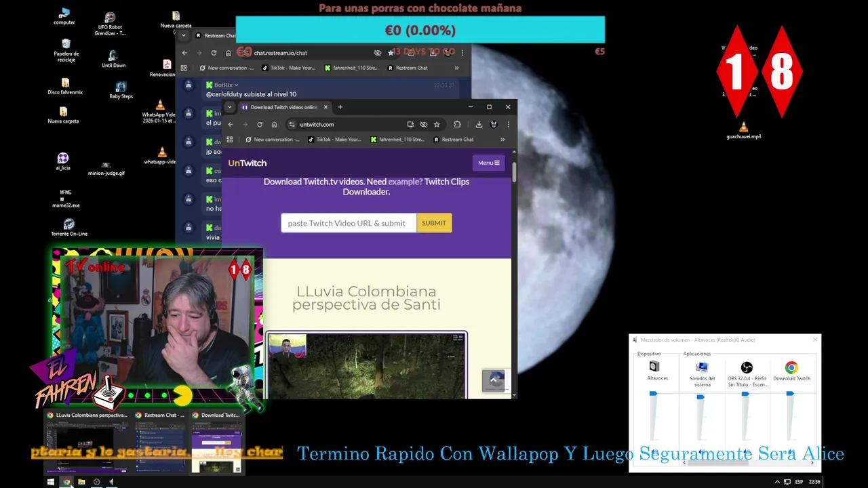
Task: Open guachuwei.mp3 desktop file
Action: (x=744, y=130)
